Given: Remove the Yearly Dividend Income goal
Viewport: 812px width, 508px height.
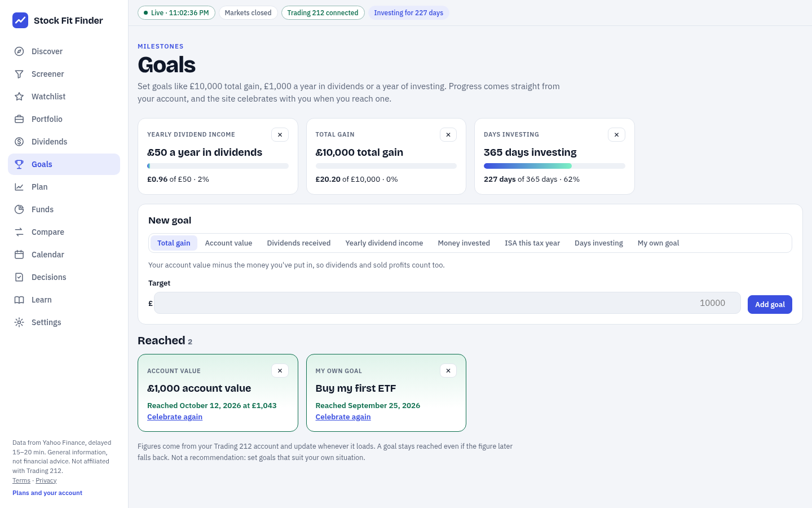Looking at the screenshot, I should [x=280, y=135].
